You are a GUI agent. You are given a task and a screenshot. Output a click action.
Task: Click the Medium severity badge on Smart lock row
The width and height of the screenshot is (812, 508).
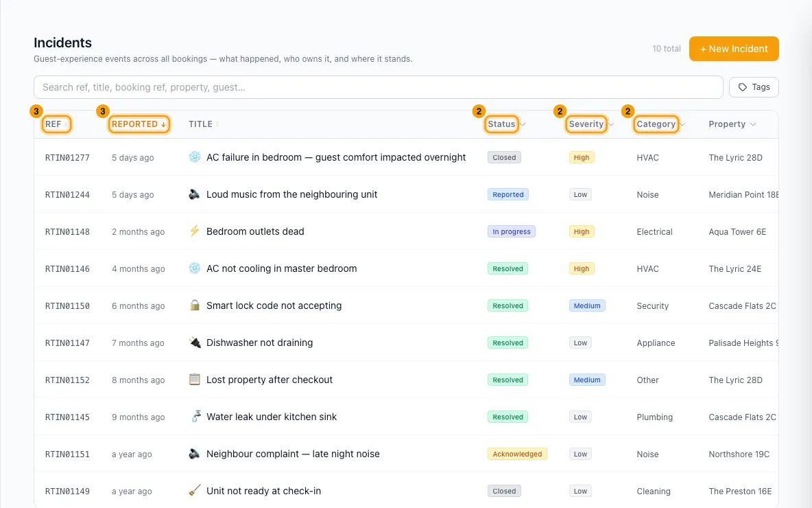click(x=587, y=306)
